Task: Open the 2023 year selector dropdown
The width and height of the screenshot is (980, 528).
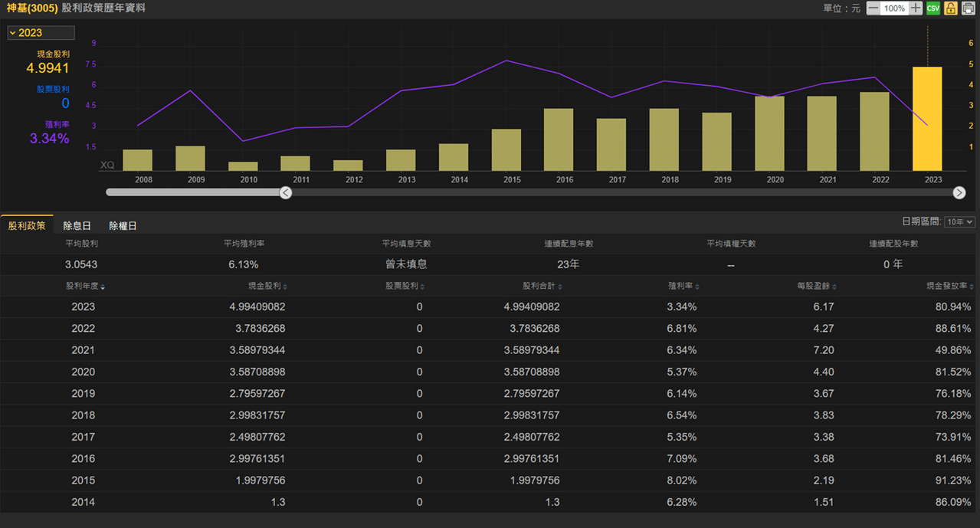Action: tap(41, 33)
